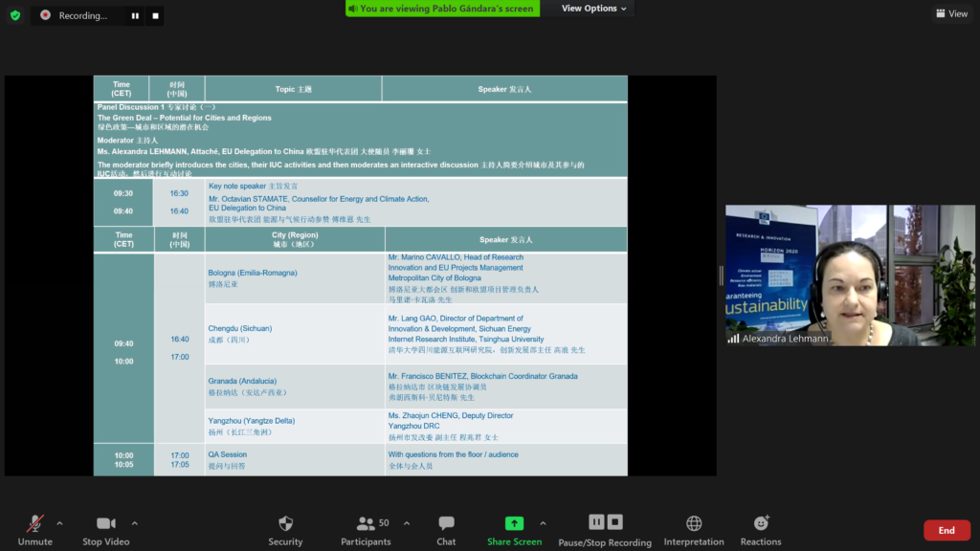Screen dimensions: 980x551
Task: Open the Interpretation globe icon
Action: pyautogui.click(x=694, y=528)
